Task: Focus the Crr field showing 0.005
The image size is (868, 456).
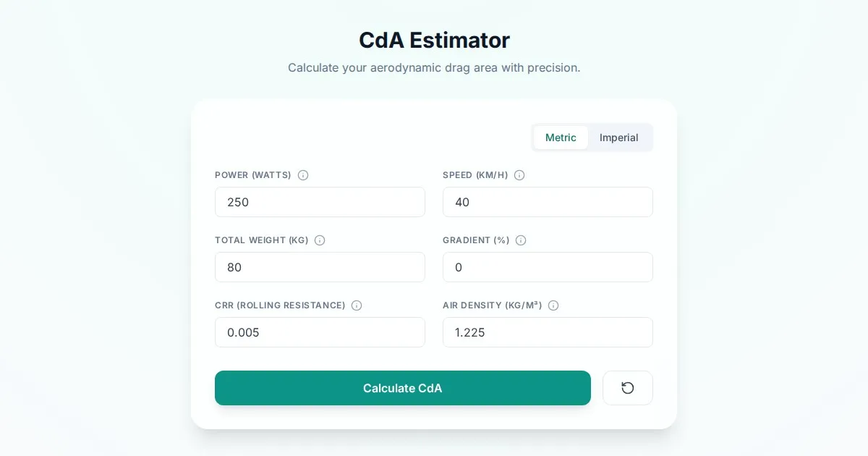Action: (320, 332)
